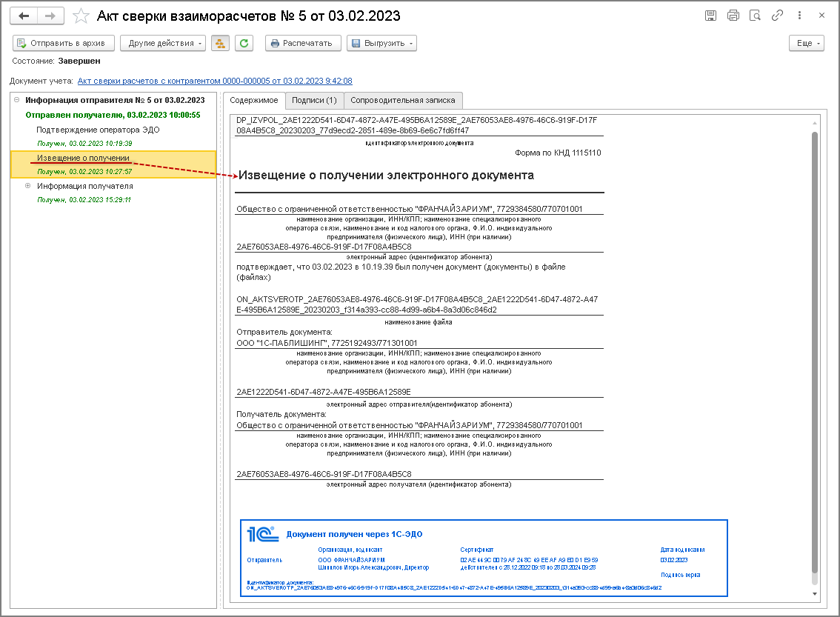
Task: Click the Документ получен через 1С-ЭДО stamp title
Action: pyautogui.click(x=354, y=534)
